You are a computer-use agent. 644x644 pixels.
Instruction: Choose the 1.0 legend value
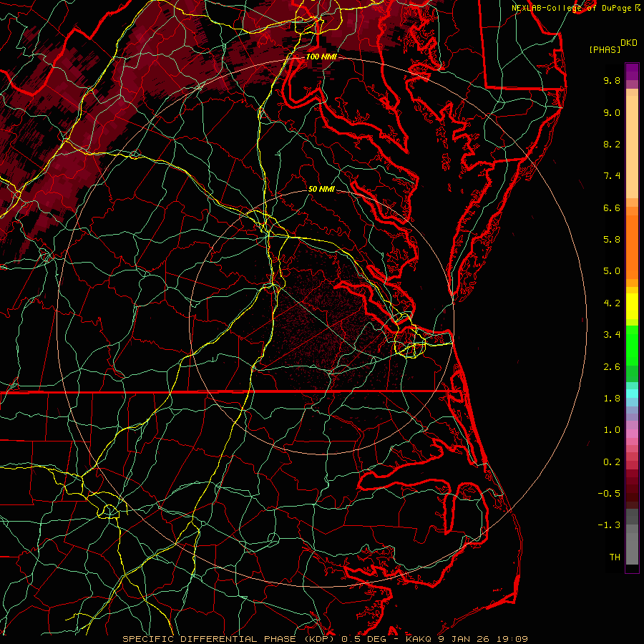pos(612,430)
